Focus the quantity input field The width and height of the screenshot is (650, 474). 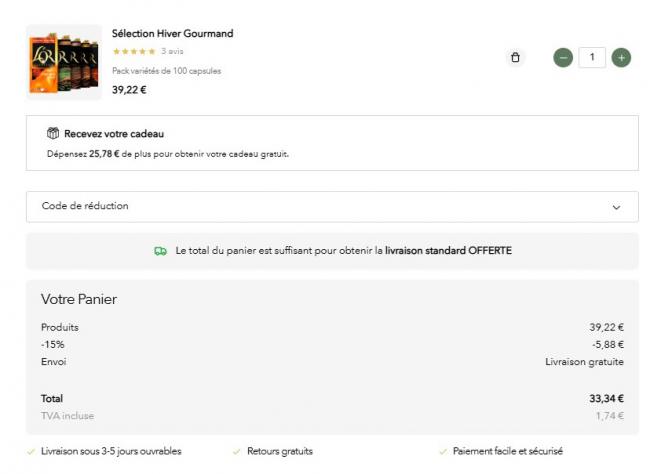click(x=592, y=58)
